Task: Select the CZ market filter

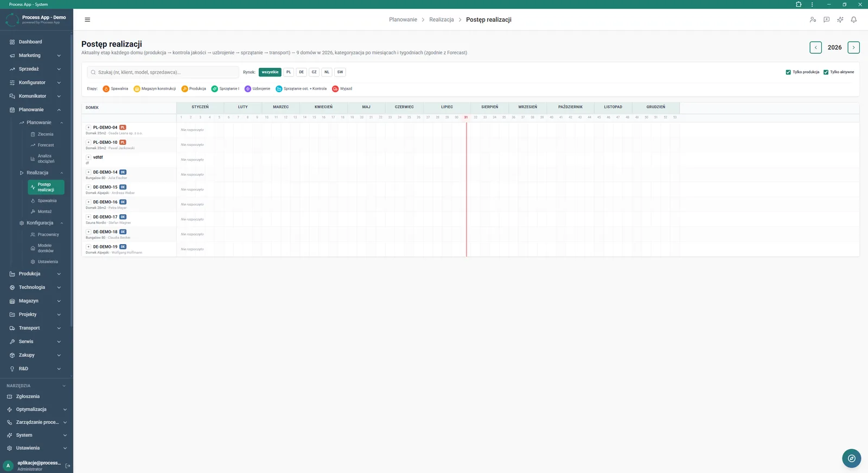Action: tap(314, 72)
